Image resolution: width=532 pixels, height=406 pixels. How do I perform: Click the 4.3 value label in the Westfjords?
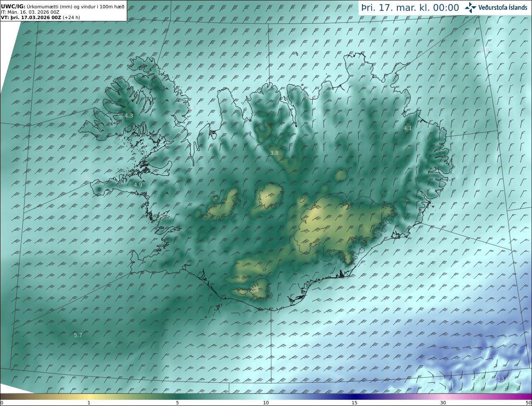pos(129,116)
